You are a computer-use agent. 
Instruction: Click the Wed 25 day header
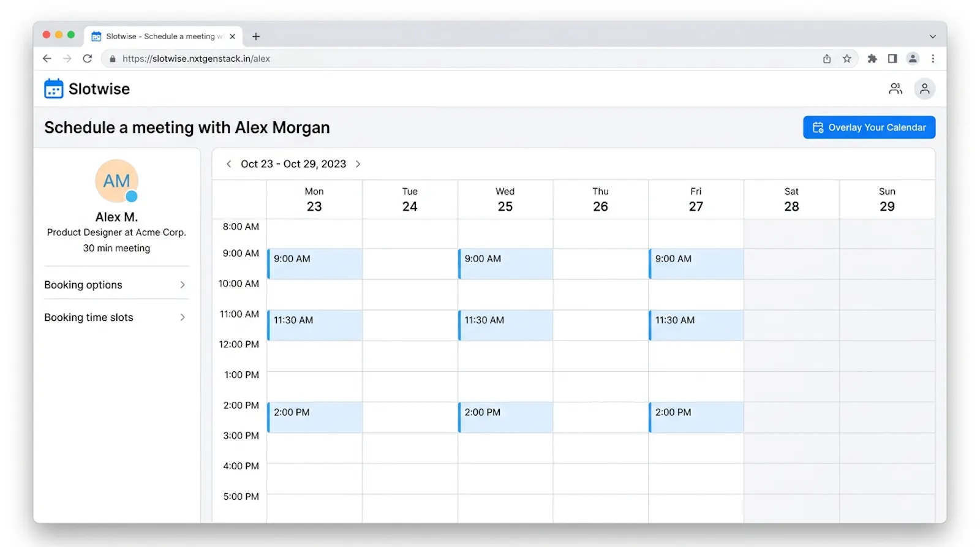pyautogui.click(x=505, y=200)
